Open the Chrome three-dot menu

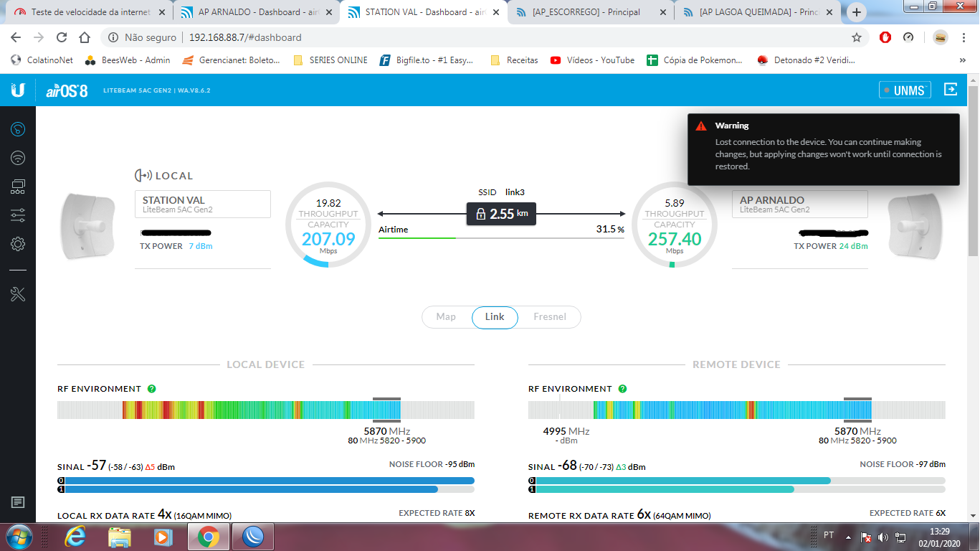(964, 37)
